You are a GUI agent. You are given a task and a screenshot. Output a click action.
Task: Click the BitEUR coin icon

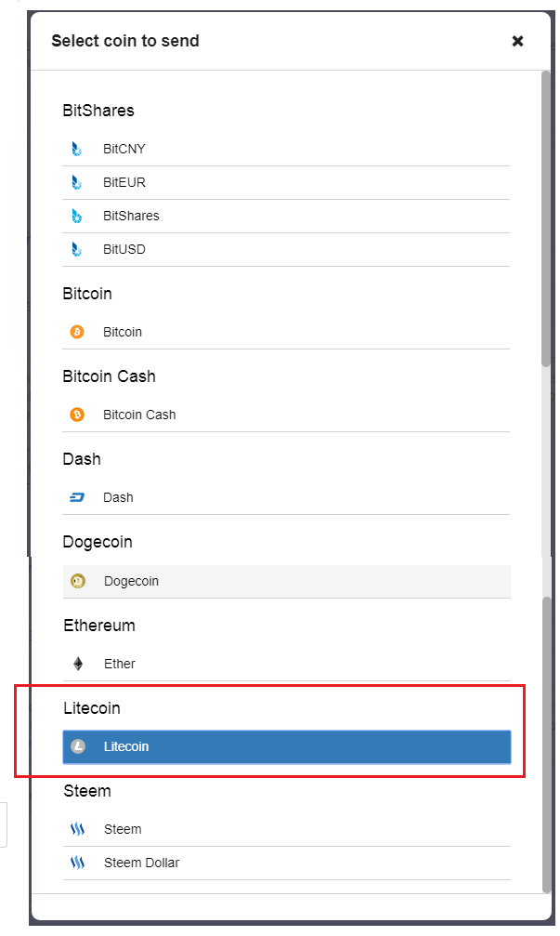tap(77, 182)
